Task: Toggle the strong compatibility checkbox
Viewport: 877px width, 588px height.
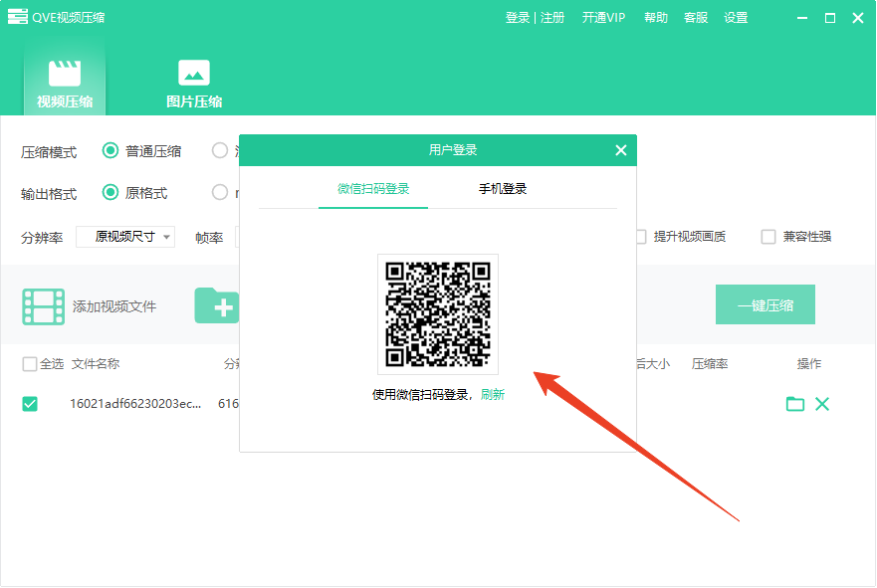Action: 768,237
